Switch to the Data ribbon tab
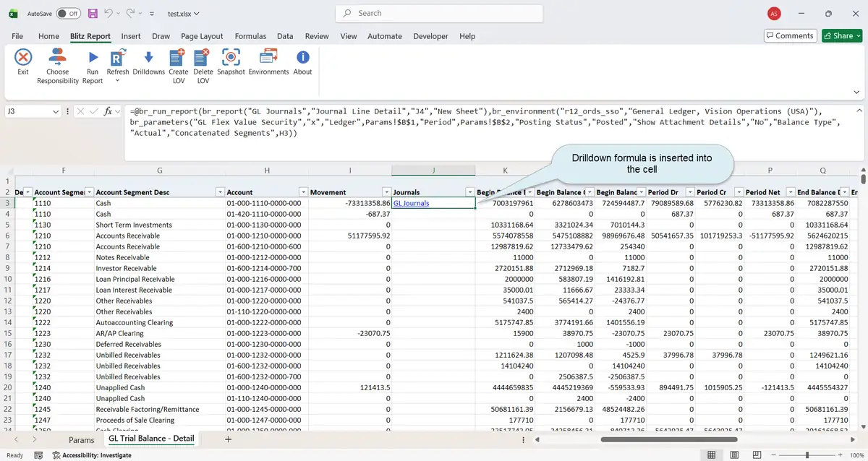 coord(285,36)
